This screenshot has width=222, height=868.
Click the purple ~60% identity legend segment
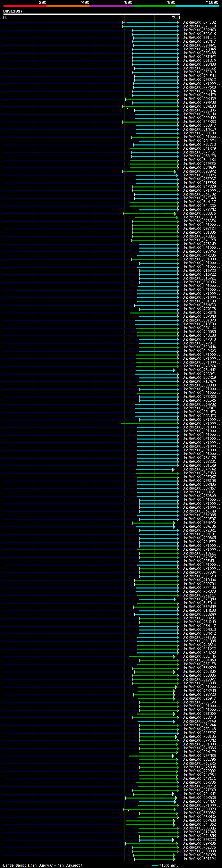(111, 6)
